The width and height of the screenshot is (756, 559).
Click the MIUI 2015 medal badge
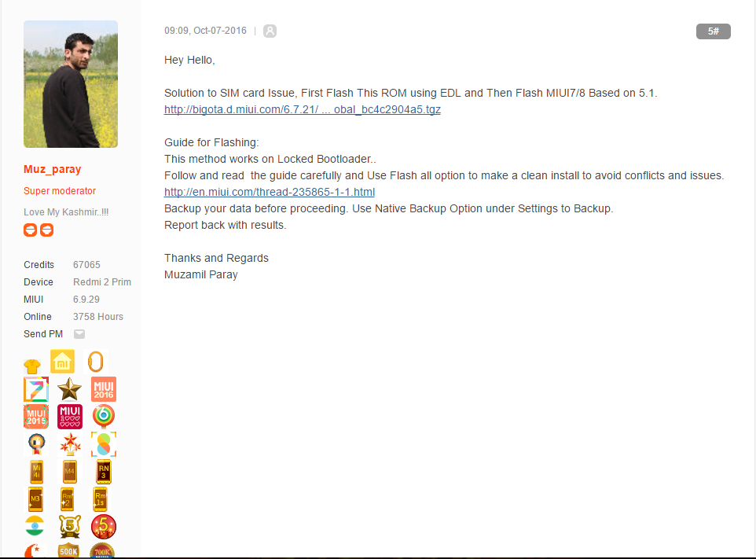click(36, 417)
